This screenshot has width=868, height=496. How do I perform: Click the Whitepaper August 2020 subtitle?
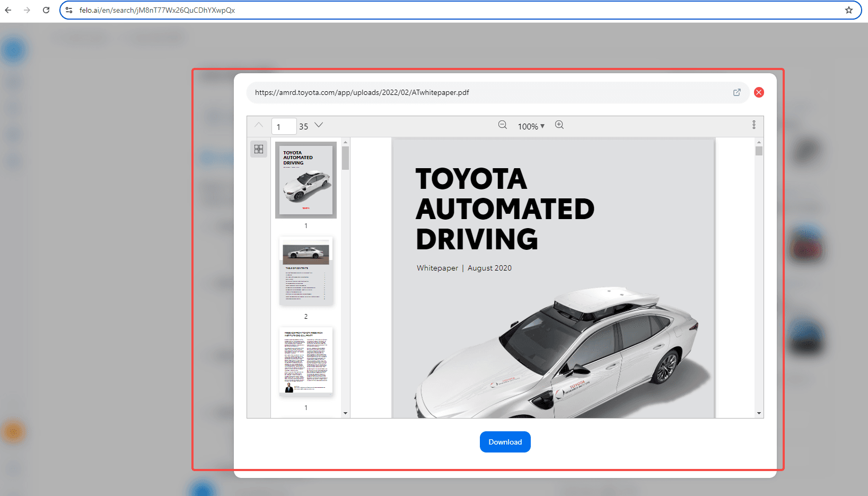click(464, 268)
